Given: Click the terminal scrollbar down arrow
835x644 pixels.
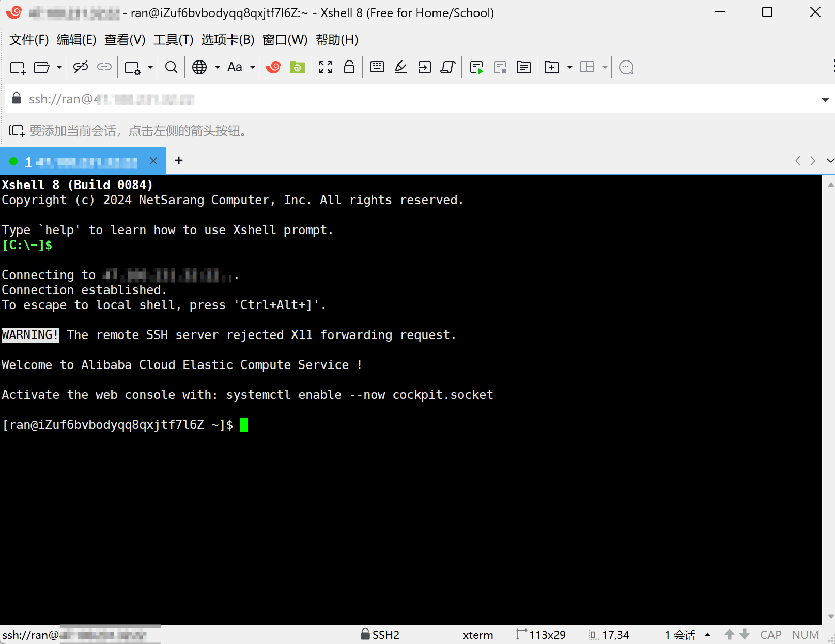Looking at the screenshot, I should coord(830,616).
